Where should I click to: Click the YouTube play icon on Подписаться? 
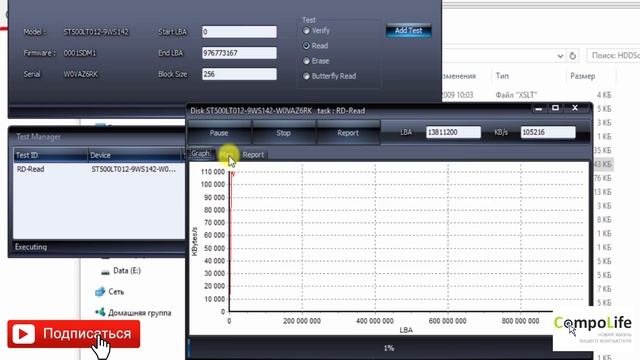23,334
